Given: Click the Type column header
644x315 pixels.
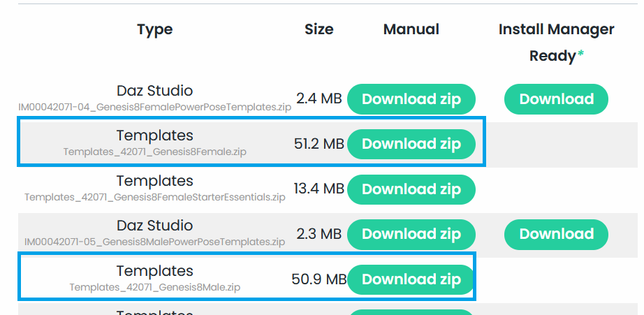Looking at the screenshot, I should tap(154, 29).
